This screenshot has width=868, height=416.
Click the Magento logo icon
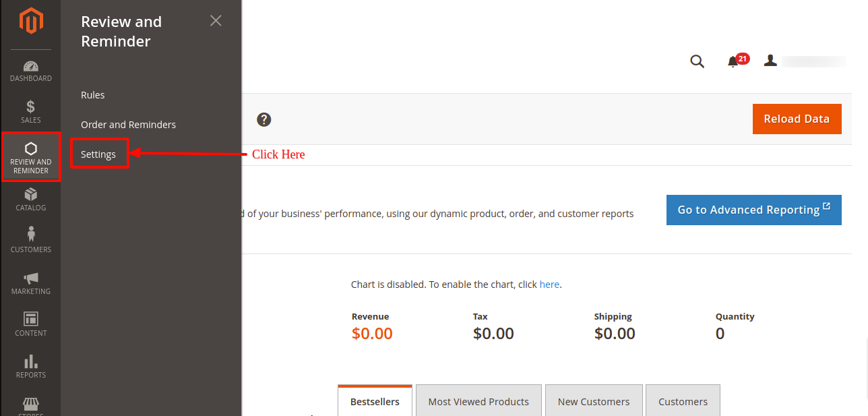tap(31, 21)
